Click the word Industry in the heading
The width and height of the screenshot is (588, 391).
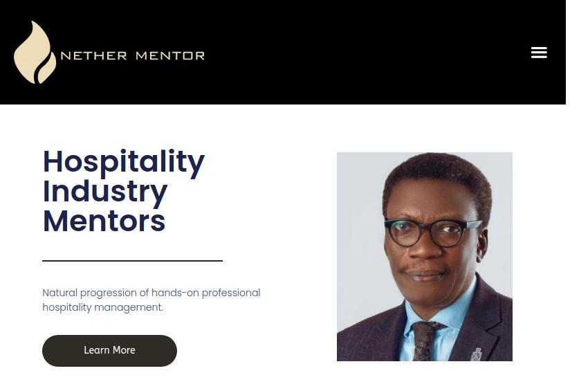click(x=105, y=192)
